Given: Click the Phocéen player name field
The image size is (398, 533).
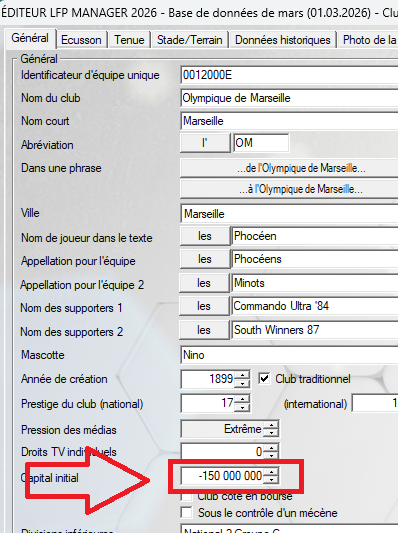Looking at the screenshot, I should pyautogui.click(x=315, y=236).
